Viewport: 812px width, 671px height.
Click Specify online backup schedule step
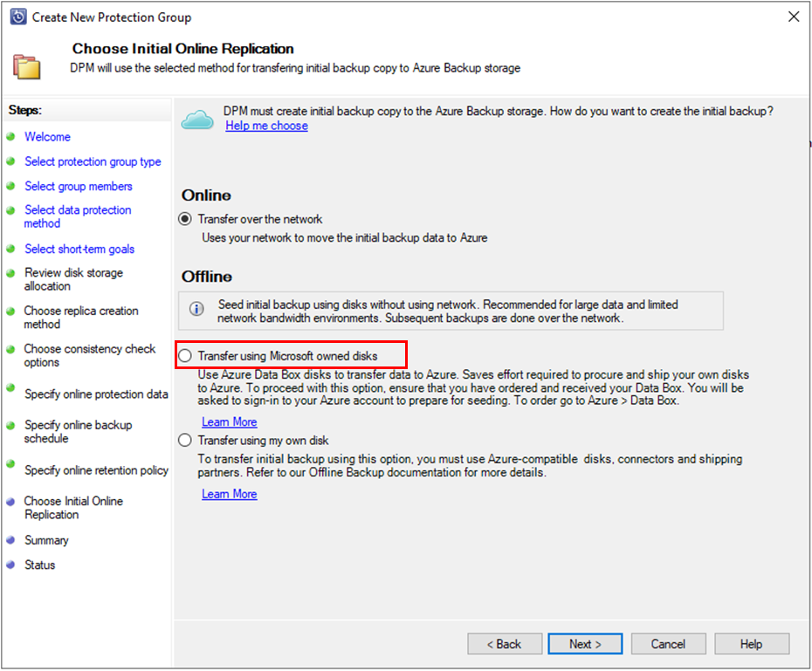click(x=79, y=431)
